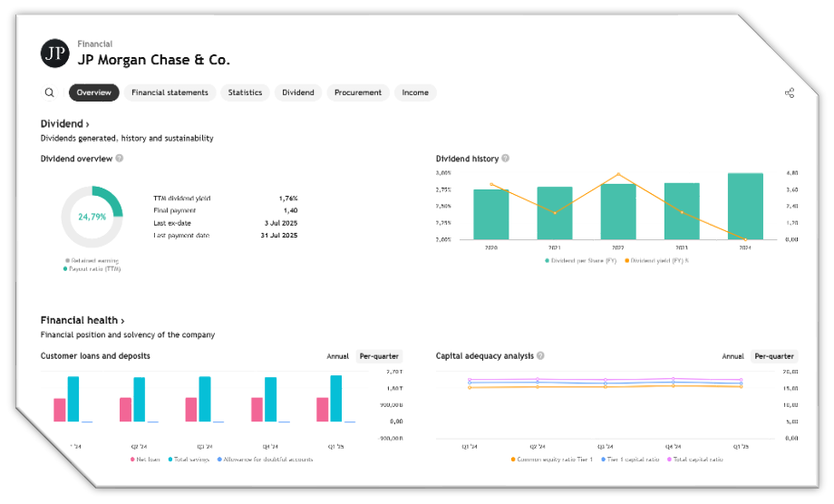This screenshot has width=834, height=504.
Task: Select the Overview tab
Action: coord(93,92)
